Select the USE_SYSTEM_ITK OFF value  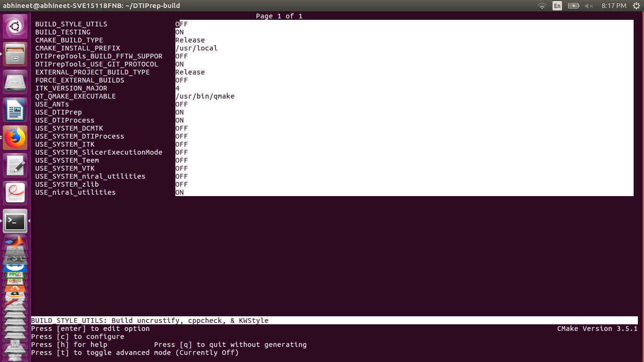[182, 144]
